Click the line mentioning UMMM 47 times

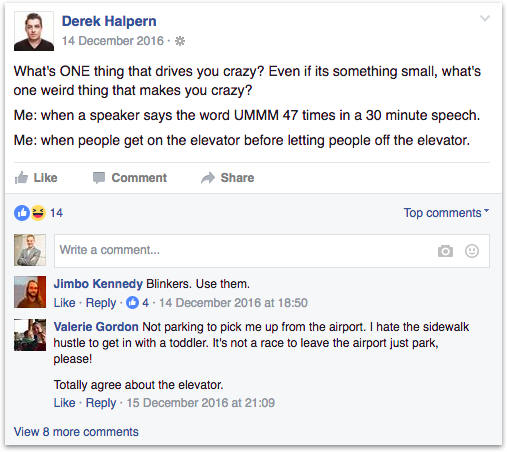point(247,115)
